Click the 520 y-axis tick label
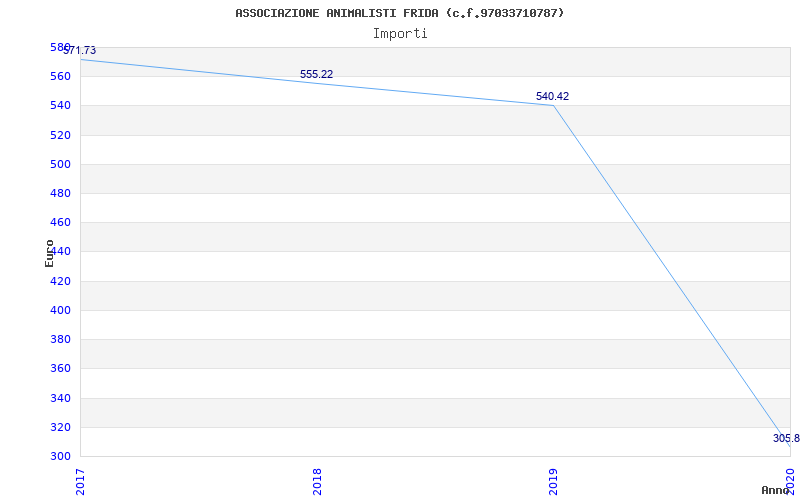The height and width of the screenshot is (500, 800). pos(60,135)
